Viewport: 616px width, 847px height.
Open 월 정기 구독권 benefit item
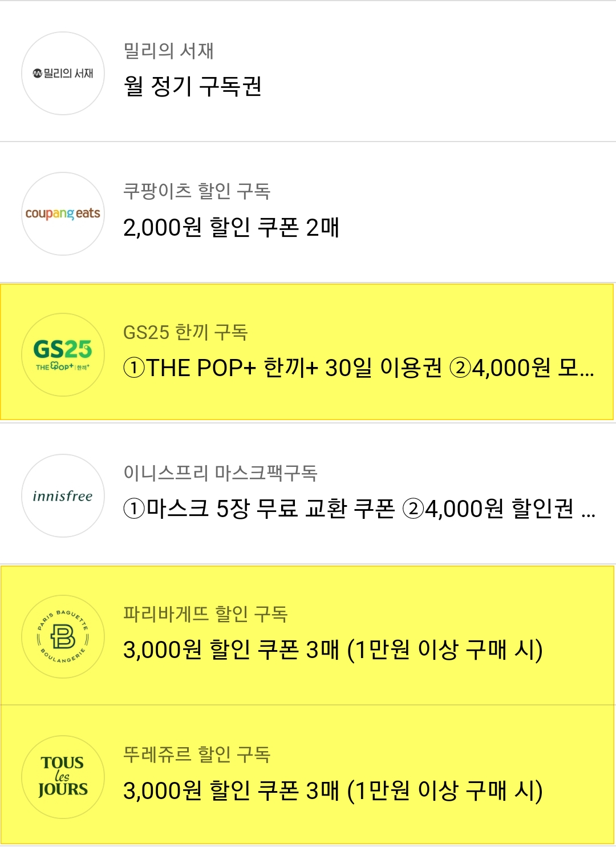(x=193, y=86)
